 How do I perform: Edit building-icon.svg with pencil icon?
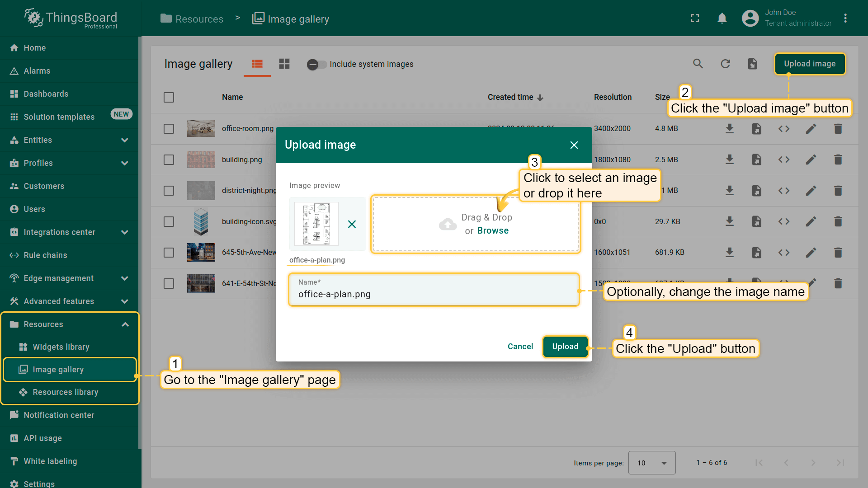(811, 221)
